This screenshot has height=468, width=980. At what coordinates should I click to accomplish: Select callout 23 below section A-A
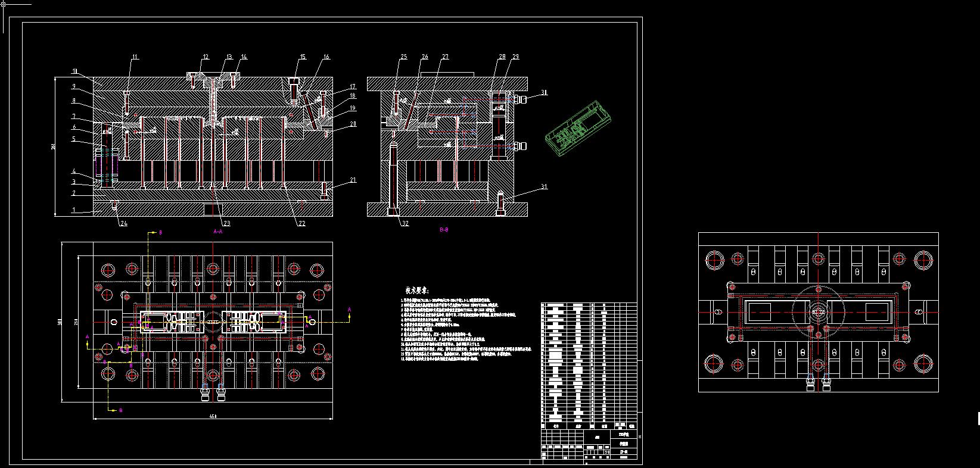point(227,224)
